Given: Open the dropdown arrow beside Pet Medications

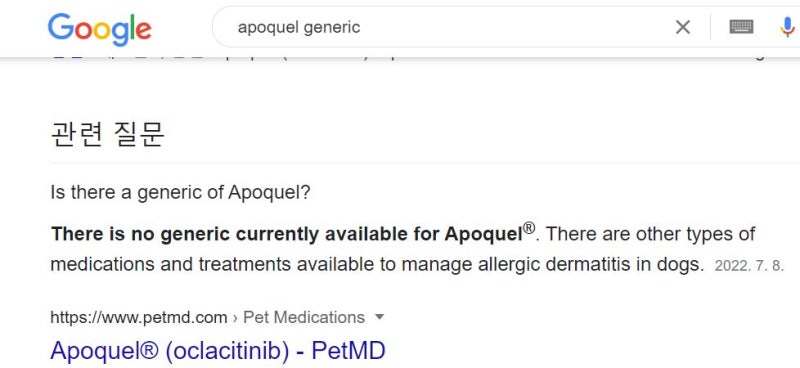Looking at the screenshot, I should 379,317.
